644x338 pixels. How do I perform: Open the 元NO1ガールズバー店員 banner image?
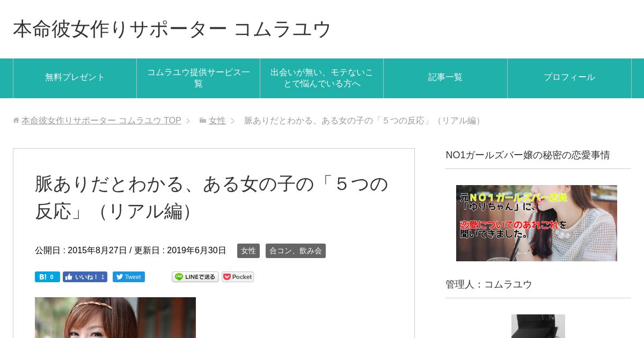pos(537,223)
